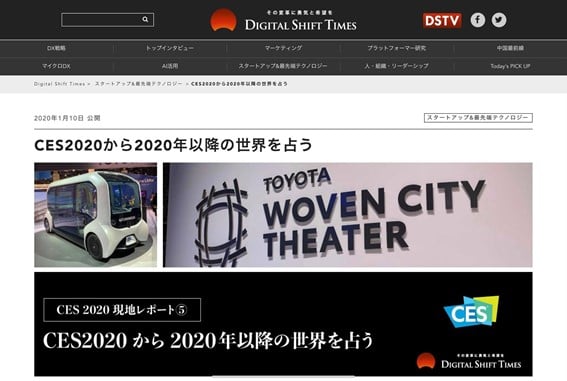Image resolution: width=567 pixels, height=381 pixels.
Task: Go to プラットフォーマー研究 menu item
Action: [397, 48]
